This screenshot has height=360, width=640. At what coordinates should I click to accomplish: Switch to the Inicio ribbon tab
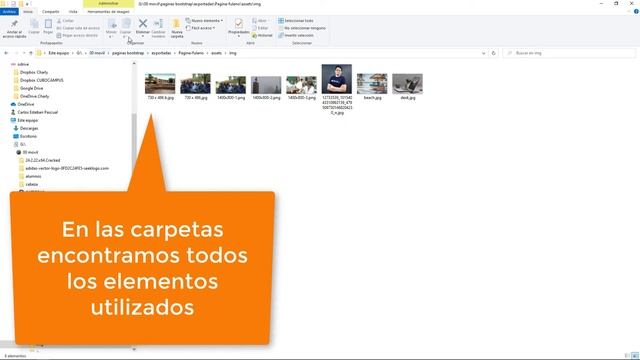28,12
